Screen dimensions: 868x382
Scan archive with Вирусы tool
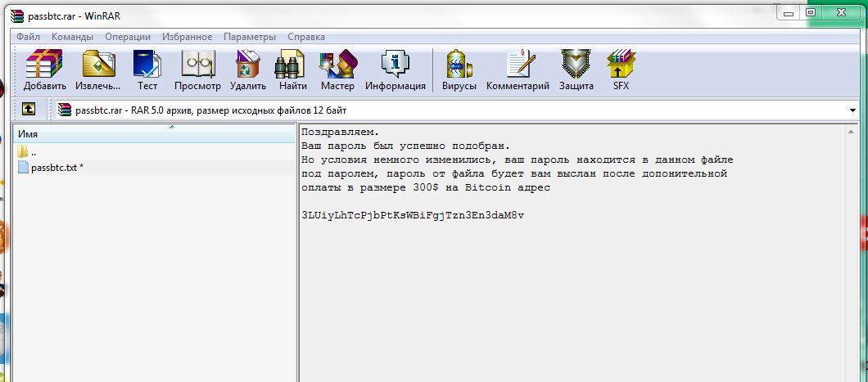[459, 70]
